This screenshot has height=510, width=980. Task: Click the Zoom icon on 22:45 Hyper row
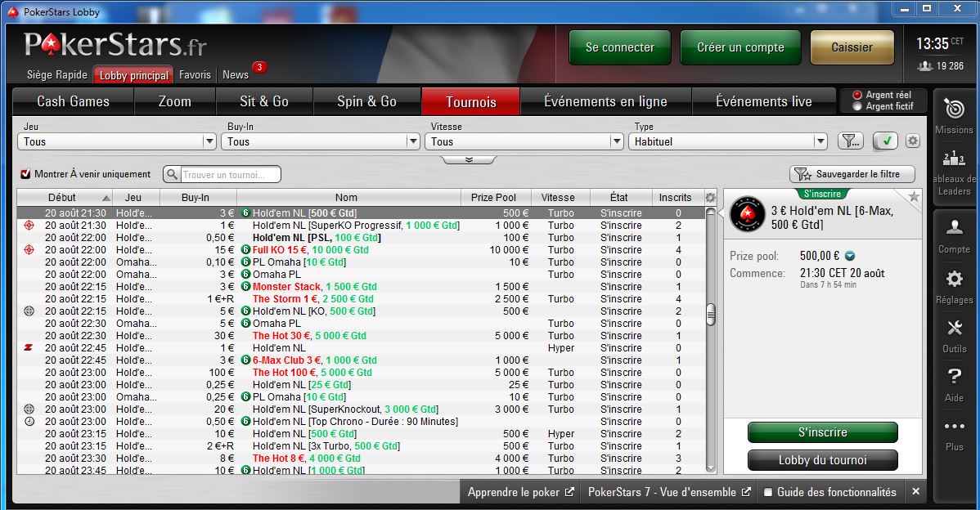coord(29,347)
